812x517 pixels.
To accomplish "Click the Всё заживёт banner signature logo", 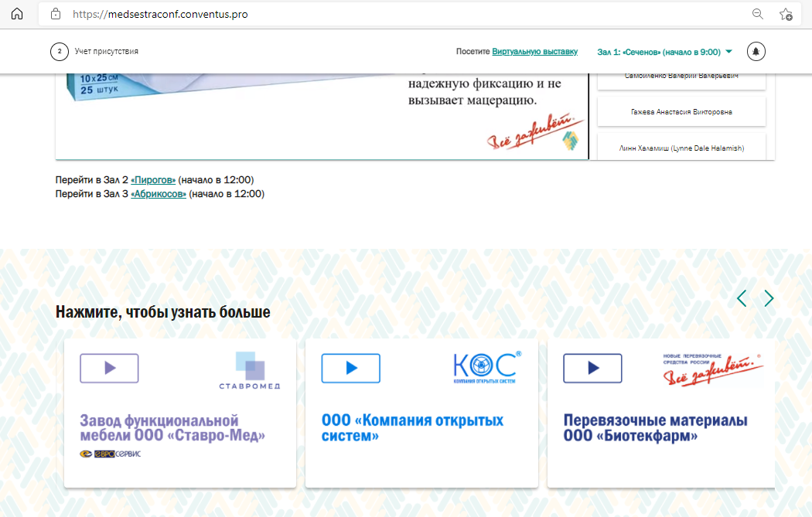I will click(x=535, y=132).
